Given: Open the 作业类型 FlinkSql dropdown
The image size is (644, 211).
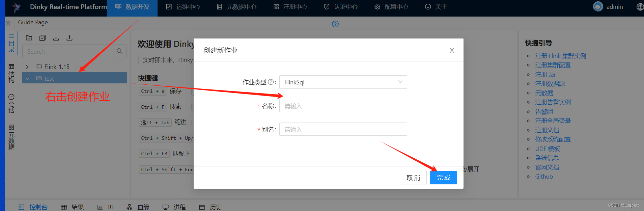Looking at the screenshot, I should (343, 82).
